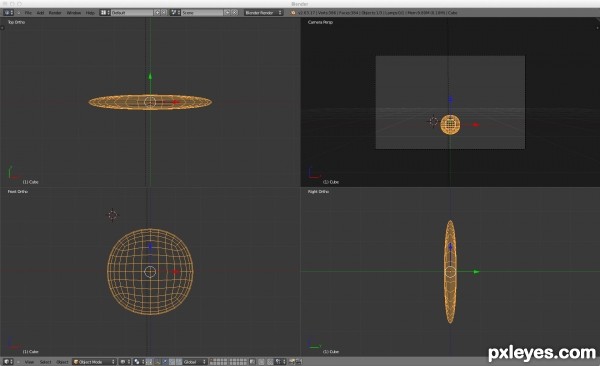Open the Help menu
Image resolution: width=600 pixels, height=366 pixels.
point(90,13)
